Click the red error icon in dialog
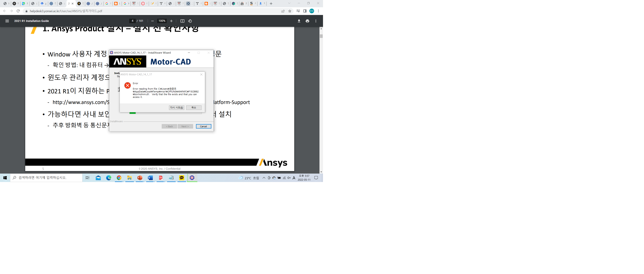The image size is (644, 274). [x=128, y=85]
